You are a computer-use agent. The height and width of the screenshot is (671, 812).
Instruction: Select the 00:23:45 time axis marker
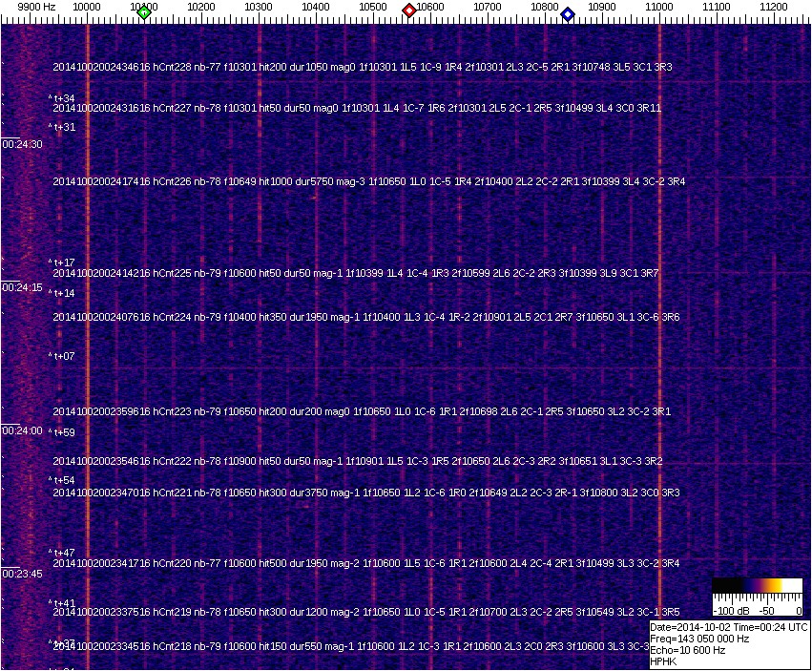[x=22, y=574]
